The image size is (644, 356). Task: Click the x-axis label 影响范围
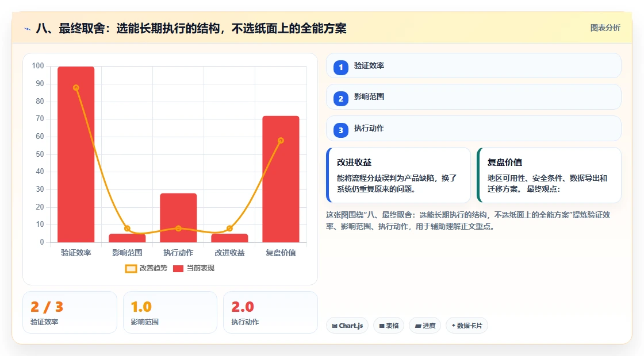tap(127, 253)
